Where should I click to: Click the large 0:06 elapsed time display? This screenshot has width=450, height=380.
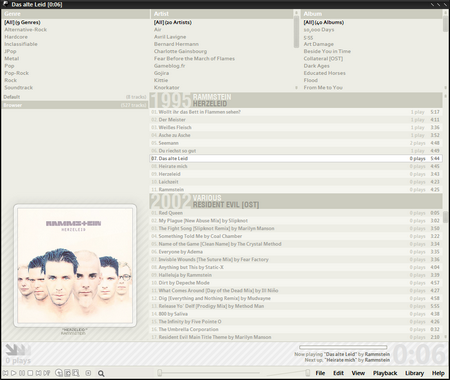point(419,354)
